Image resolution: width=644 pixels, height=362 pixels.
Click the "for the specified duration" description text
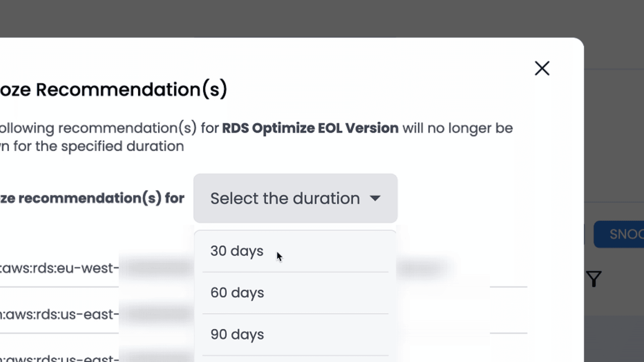tap(99, 146)
